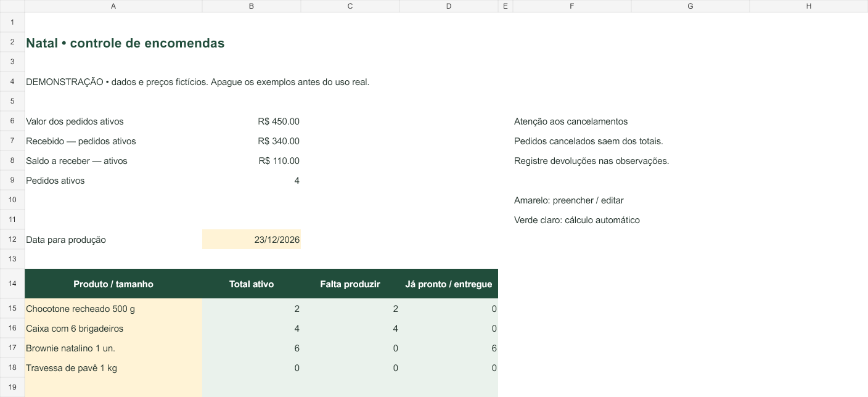868x397 pixels.
Task: Select the R$ 450.00 value cell
Action: 252,121
